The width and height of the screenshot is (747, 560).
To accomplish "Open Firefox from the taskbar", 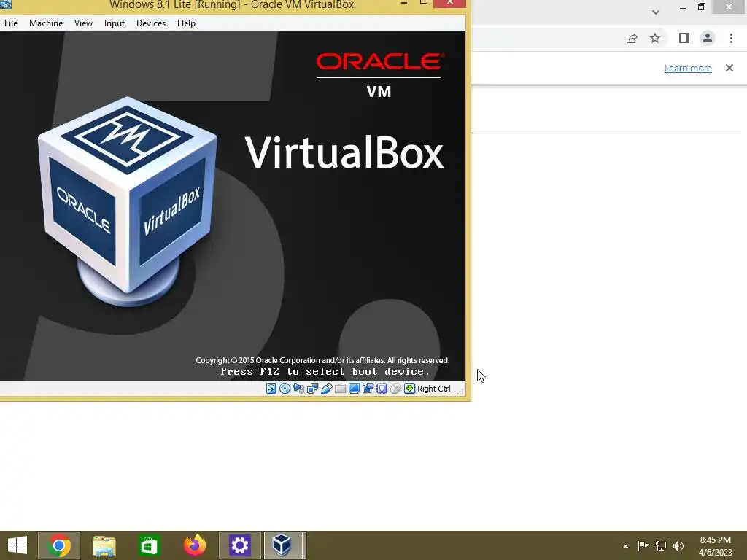I will [194, 545].
